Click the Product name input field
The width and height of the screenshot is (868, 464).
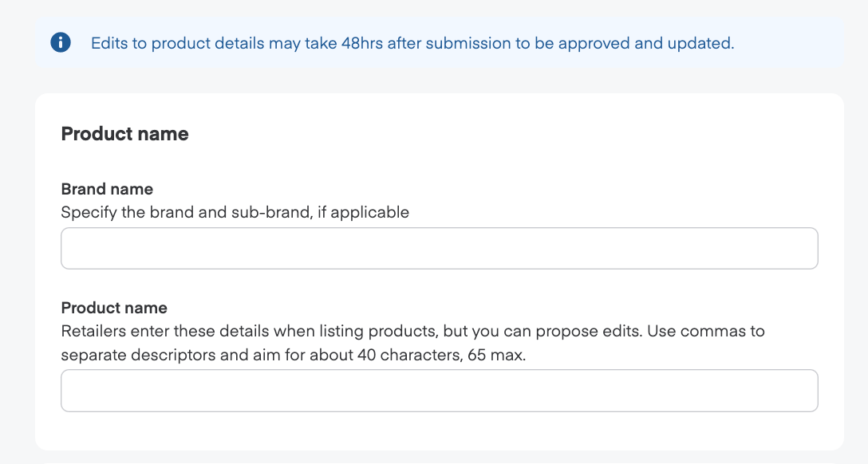tap(439, 391)
